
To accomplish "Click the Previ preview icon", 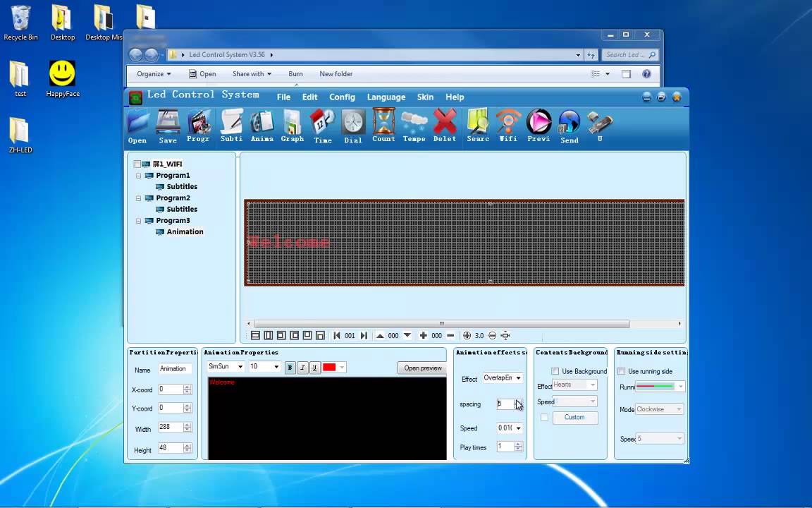I will (x=539, y=126).
